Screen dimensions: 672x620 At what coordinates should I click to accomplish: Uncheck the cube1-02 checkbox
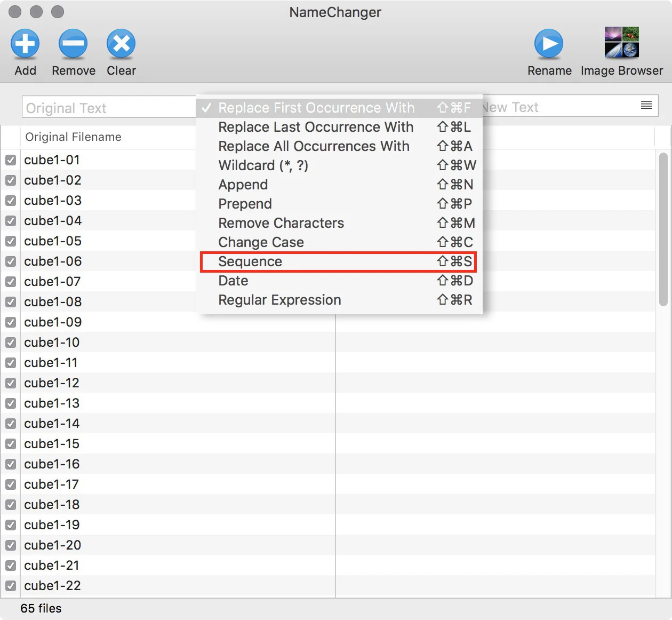click(x=11, y=180)
